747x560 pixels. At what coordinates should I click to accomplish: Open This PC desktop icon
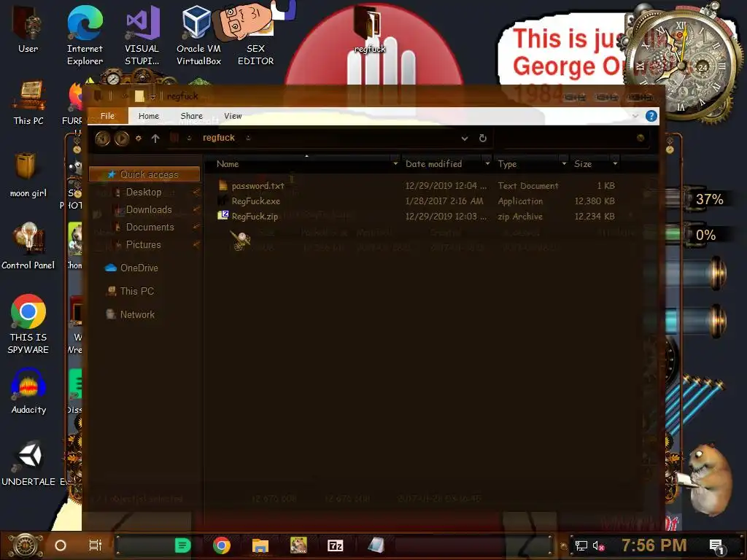click(x=28, y=103)
